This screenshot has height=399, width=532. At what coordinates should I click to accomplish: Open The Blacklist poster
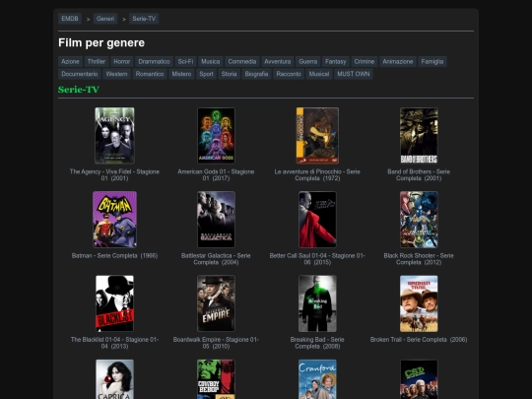[114, 303]
